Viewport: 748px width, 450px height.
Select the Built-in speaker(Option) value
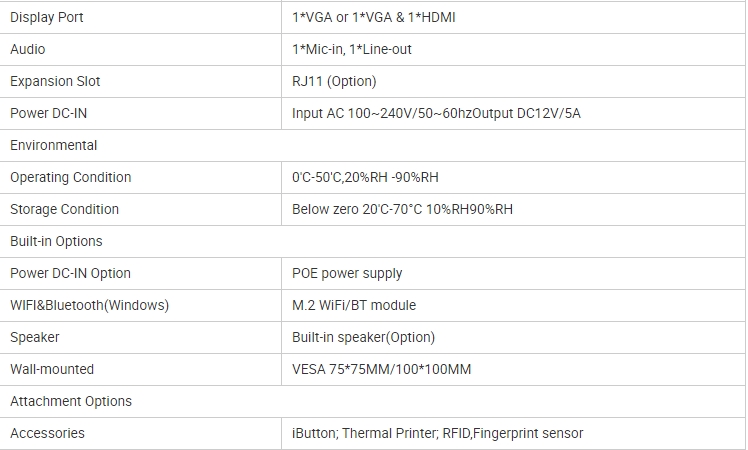click(363, 337)
